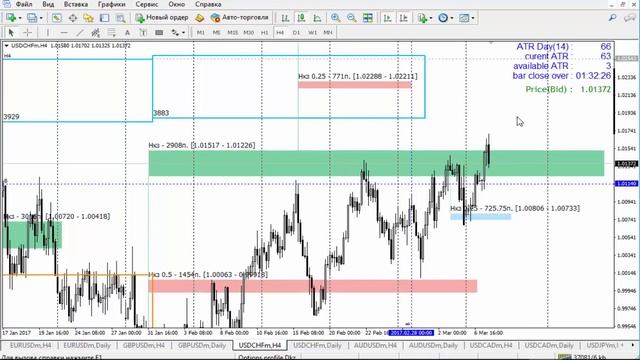The width and height of the screenshot is (640, 360).
Task: Open the New Chart tool
Action: 11,18
